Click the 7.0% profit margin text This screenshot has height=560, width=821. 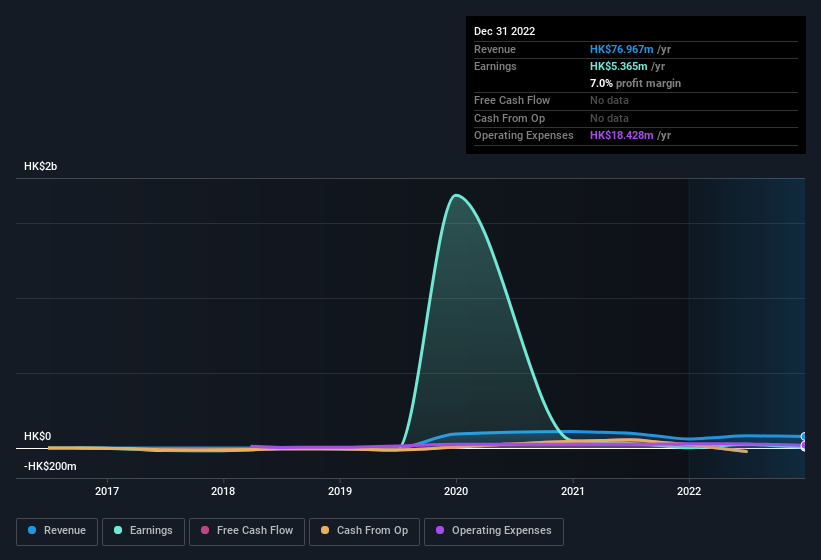tap(635, 83)
